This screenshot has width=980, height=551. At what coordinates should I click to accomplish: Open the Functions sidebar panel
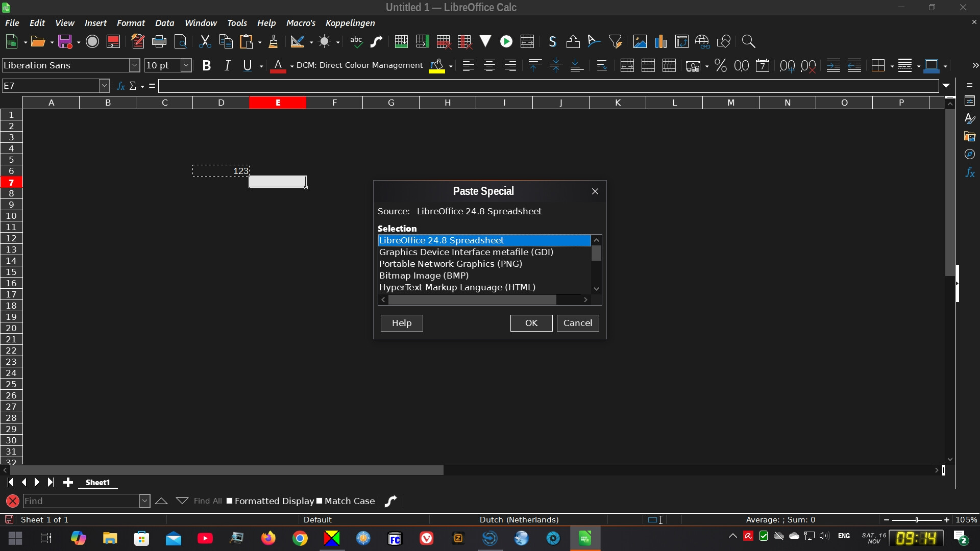click(x=970, y=173)
